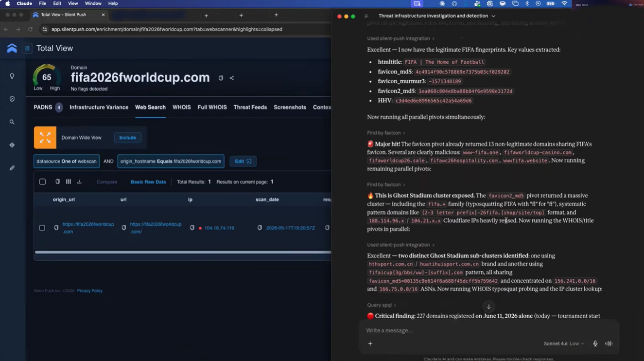Open the Privacy Policy link
The image size is (644, 361).
[89, 291]
